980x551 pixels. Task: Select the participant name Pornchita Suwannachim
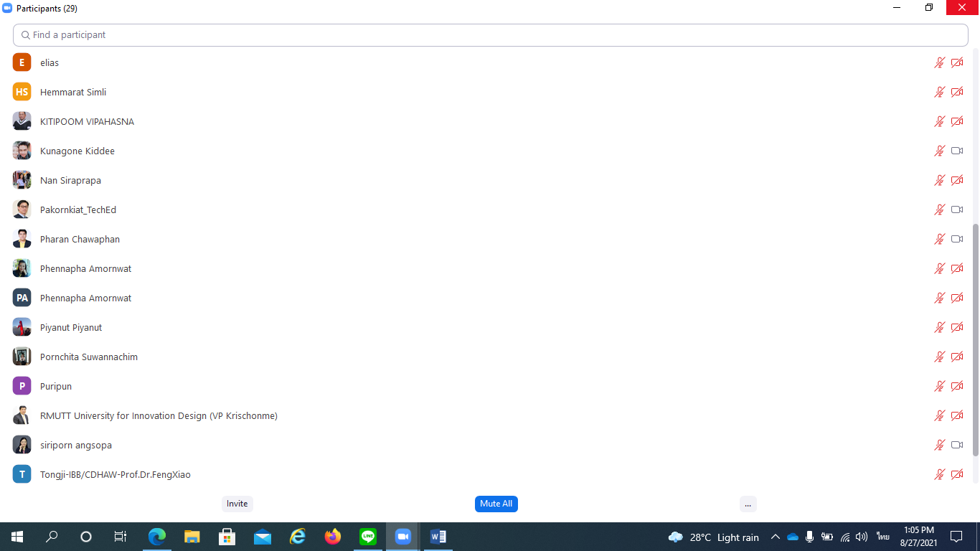click(89, 357)
